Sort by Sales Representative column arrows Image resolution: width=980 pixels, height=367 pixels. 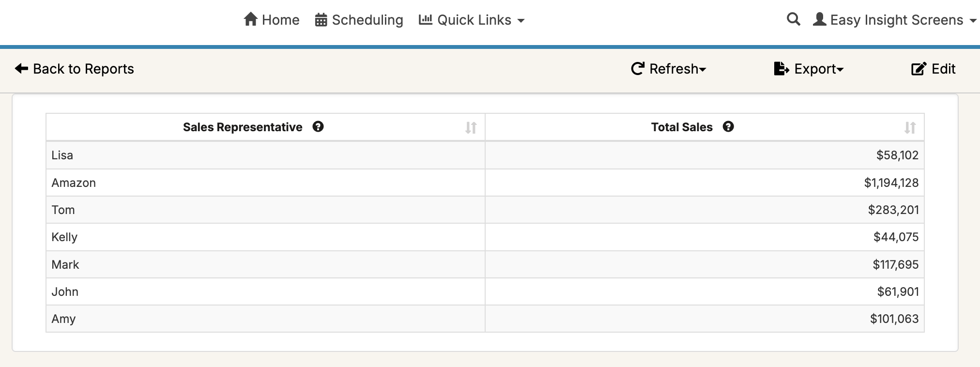coord(471,127)
